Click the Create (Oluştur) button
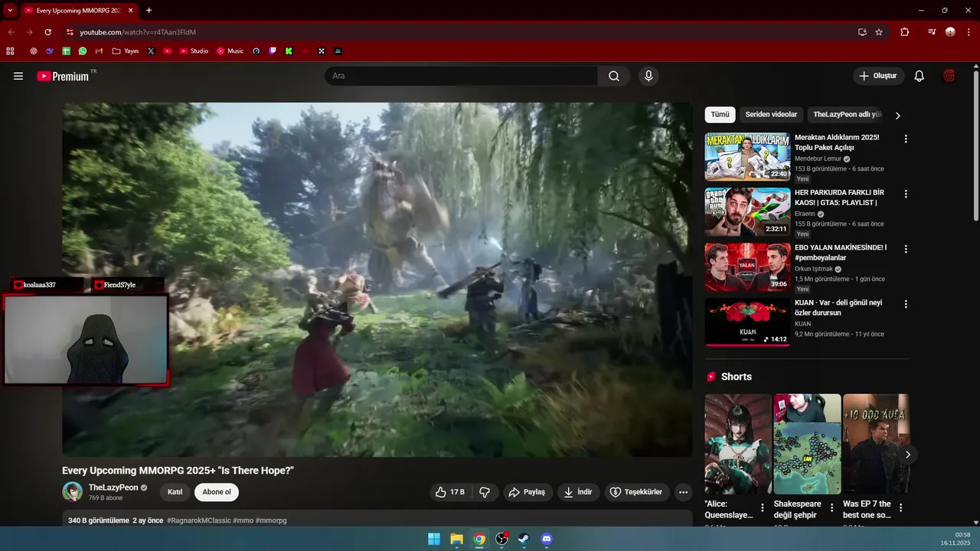Image resolution: width=980 pixels, height=551 pixels. (878, 76)
